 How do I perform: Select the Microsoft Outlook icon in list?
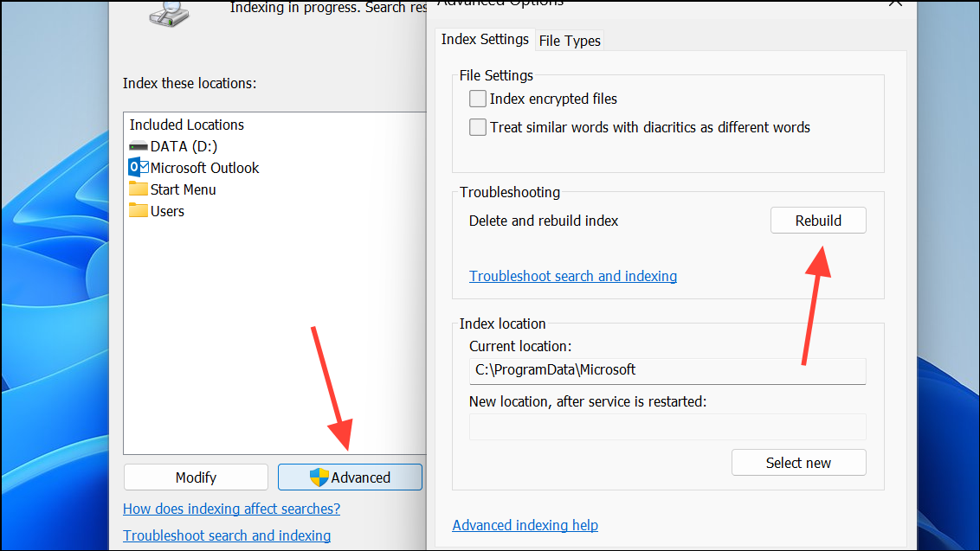tap(139, 168)
